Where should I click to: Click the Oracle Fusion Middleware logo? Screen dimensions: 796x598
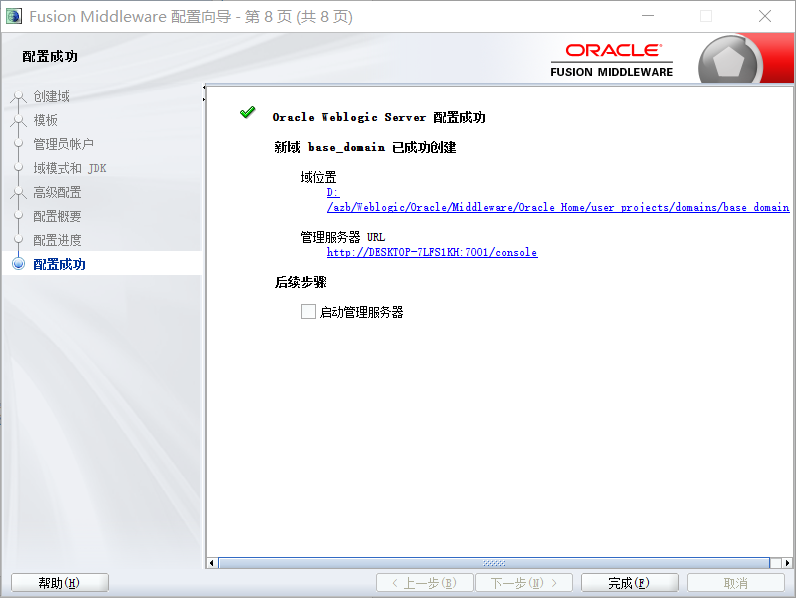point(612,60)
